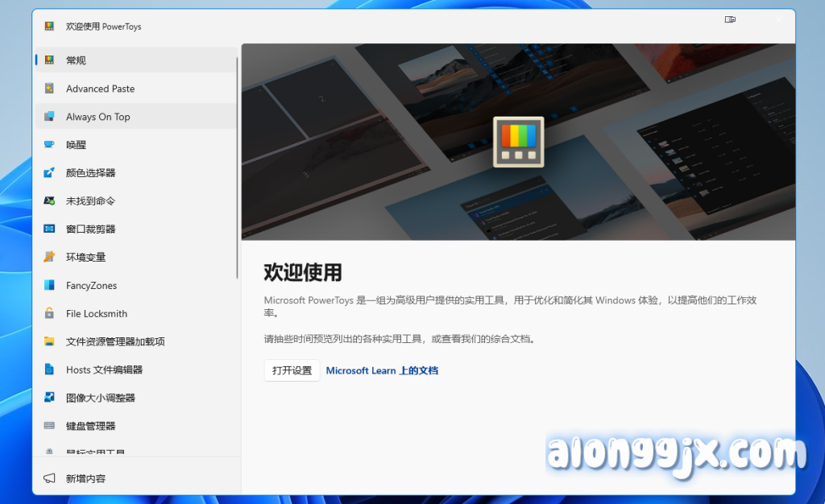Open the 环境变量 sidebar entry
Image resolution: width=825 pixels, height=504 pixels.
85,258
